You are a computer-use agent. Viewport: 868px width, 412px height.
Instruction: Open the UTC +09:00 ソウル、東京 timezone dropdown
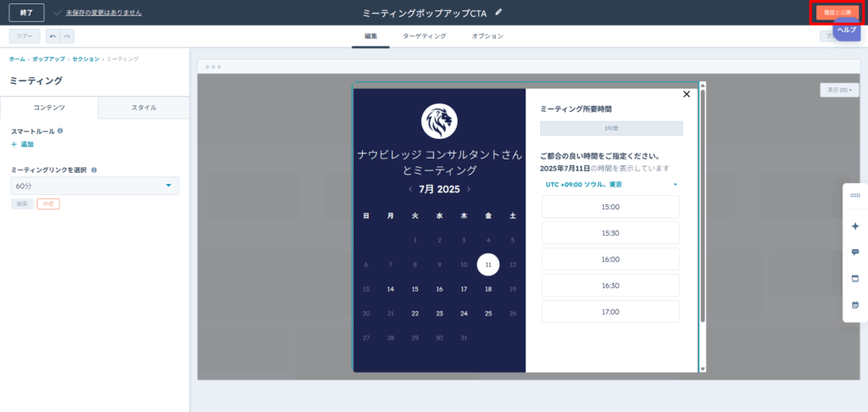611,185
